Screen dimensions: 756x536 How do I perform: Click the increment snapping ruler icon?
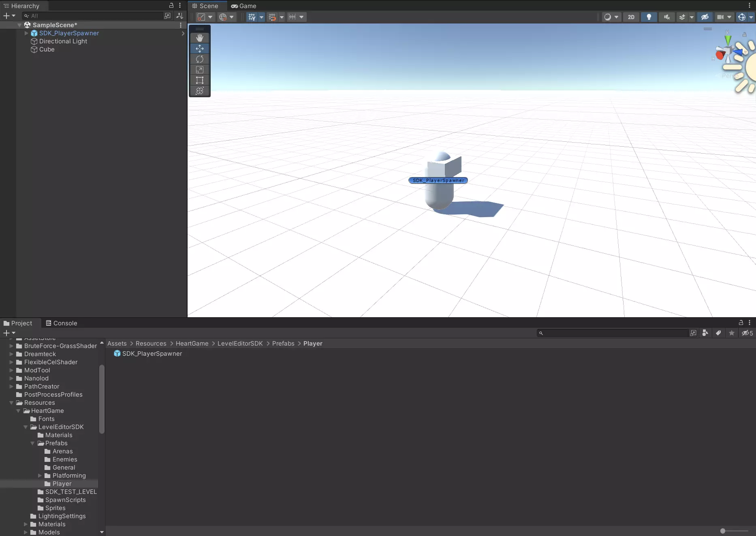pos(292,17)
